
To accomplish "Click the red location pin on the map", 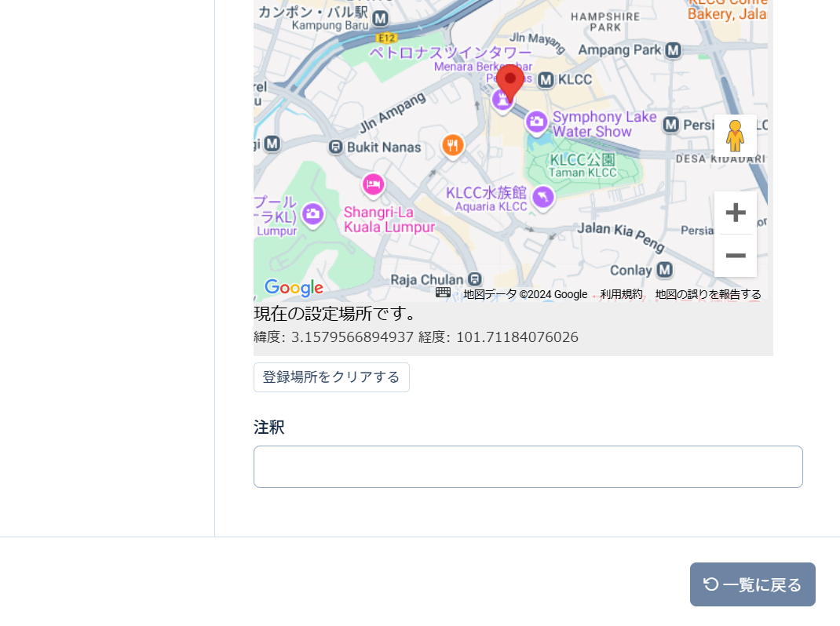I will coord(510,81).
